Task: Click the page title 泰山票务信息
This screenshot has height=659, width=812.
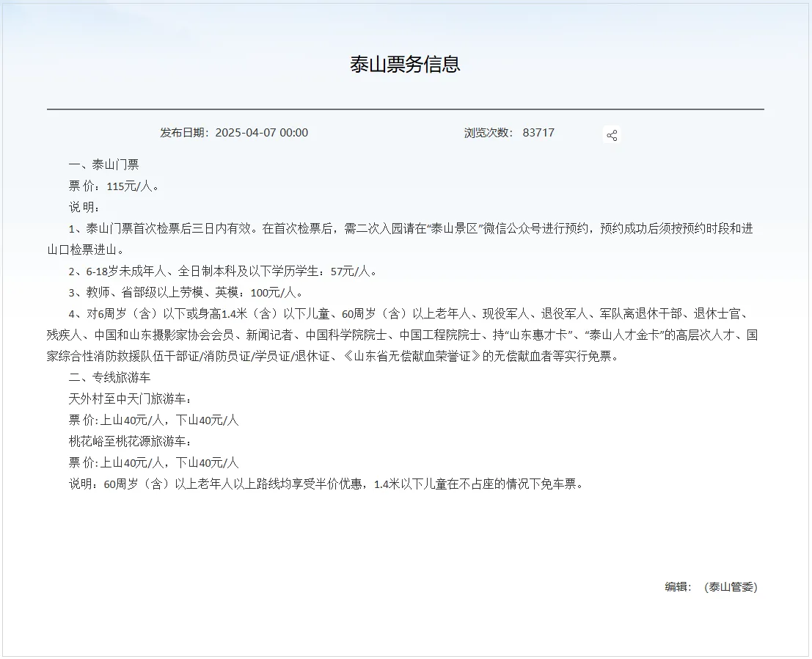Action: coord(405,65)
